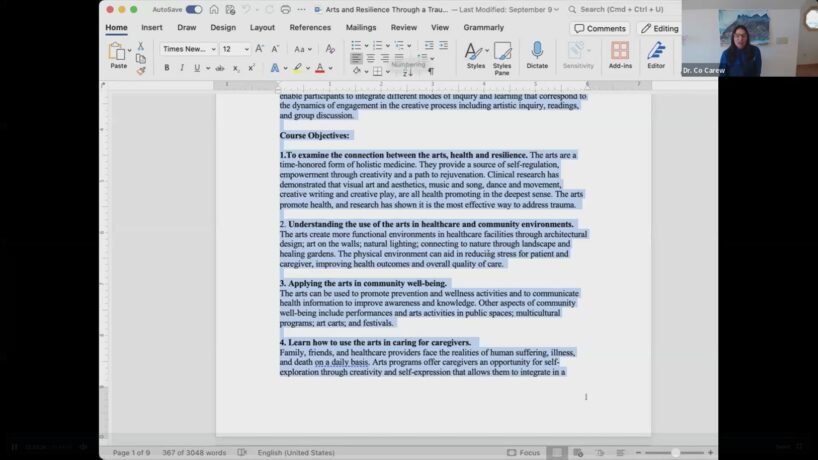Click the word count in status bar

[x=194, y=452]
